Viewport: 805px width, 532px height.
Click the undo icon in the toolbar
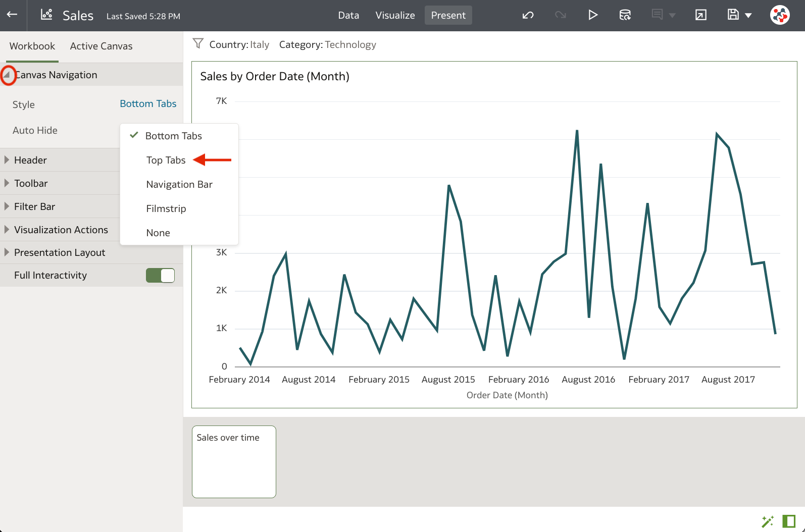(528, 15)
